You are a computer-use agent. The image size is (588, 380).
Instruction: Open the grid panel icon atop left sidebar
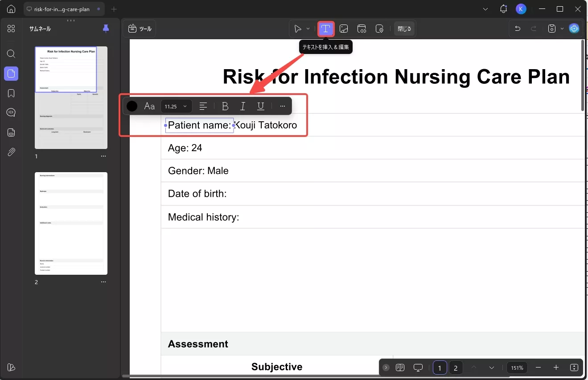coord(11,29)
